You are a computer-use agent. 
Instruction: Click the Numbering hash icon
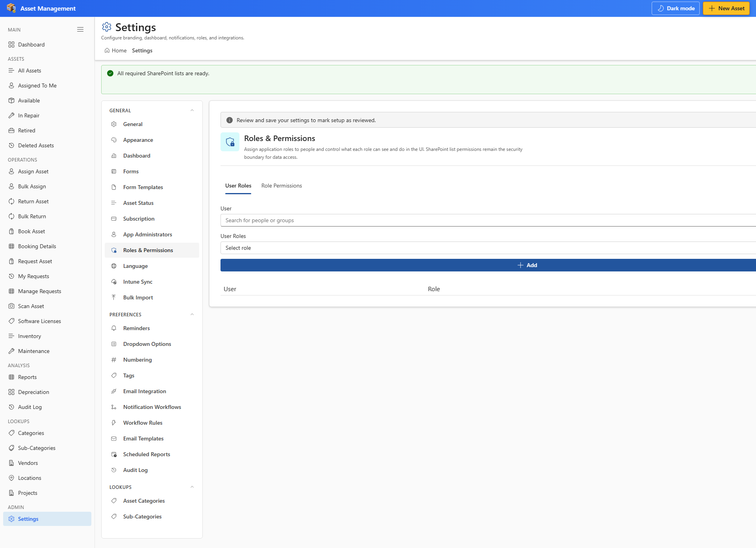[114, 360]
